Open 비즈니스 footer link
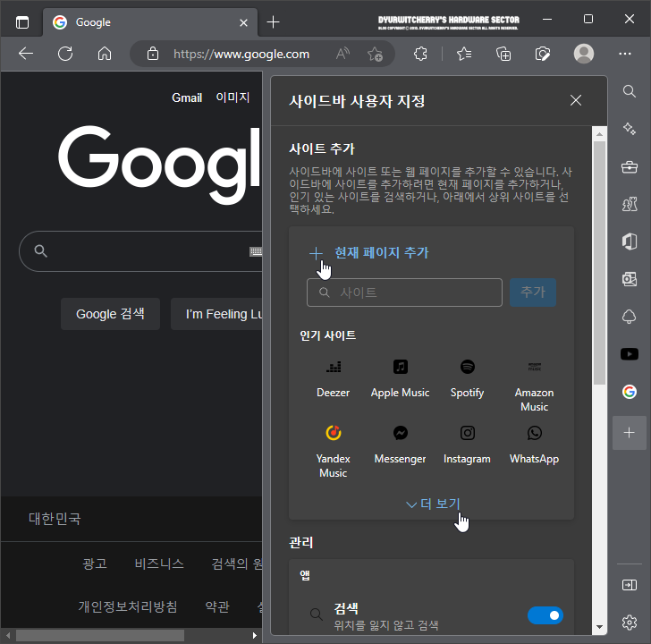 [x=159, y=563]
